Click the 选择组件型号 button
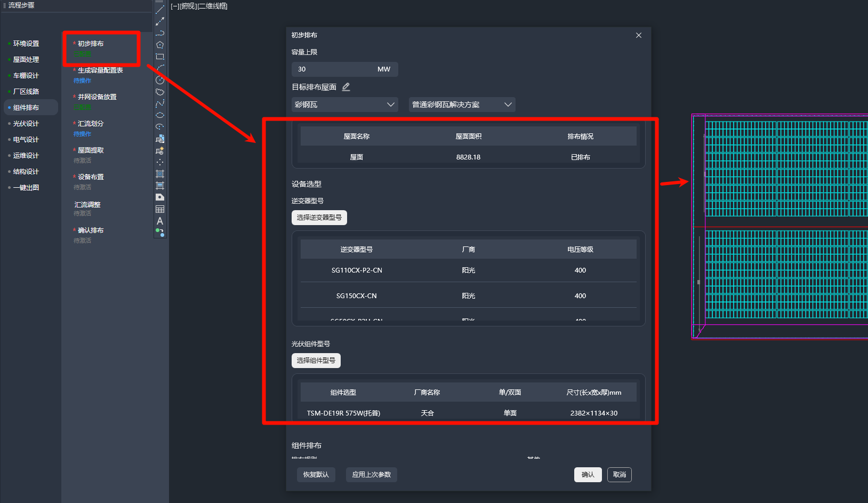 [x=316, y=361]
